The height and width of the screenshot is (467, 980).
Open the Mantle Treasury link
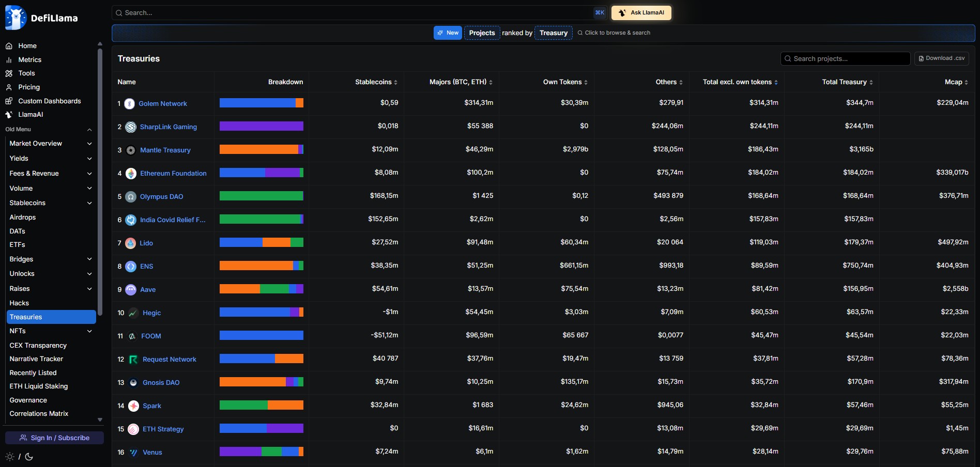click(x=165, y=150)
